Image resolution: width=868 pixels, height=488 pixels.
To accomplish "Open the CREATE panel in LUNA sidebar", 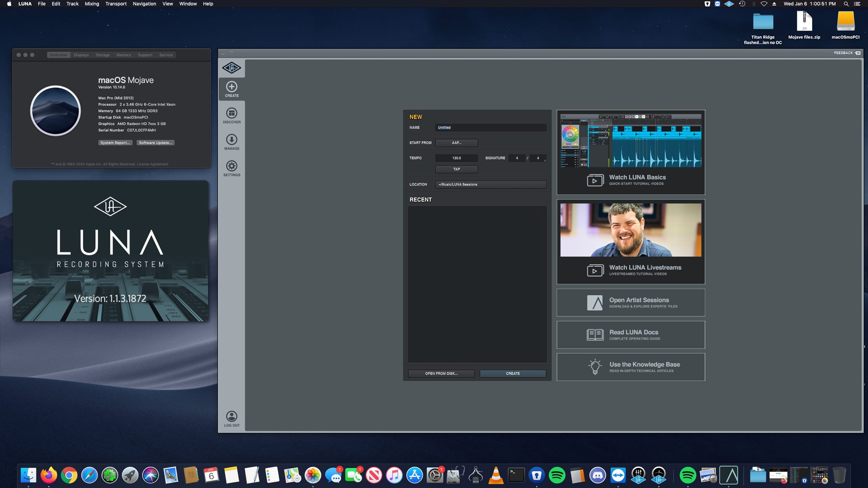I will click(x=231, y=89).
